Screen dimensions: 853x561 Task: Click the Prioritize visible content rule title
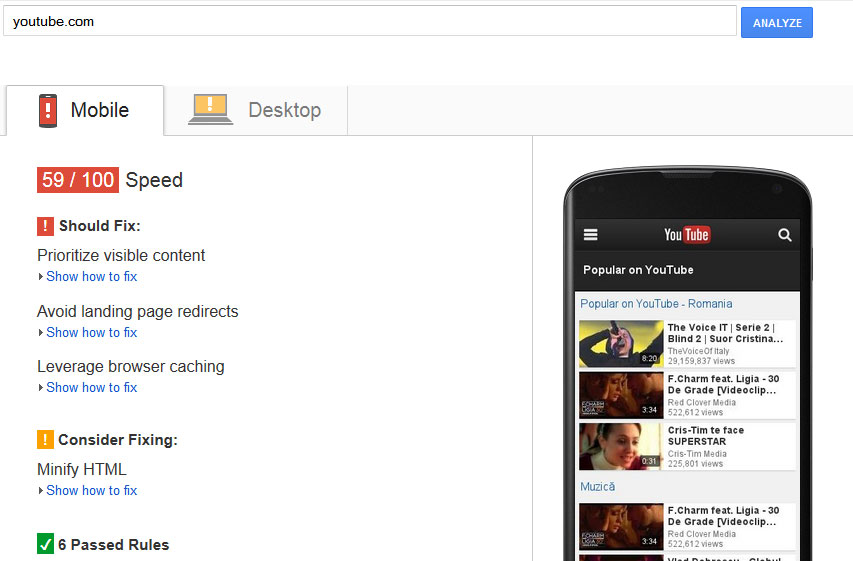tap(121, 255)
